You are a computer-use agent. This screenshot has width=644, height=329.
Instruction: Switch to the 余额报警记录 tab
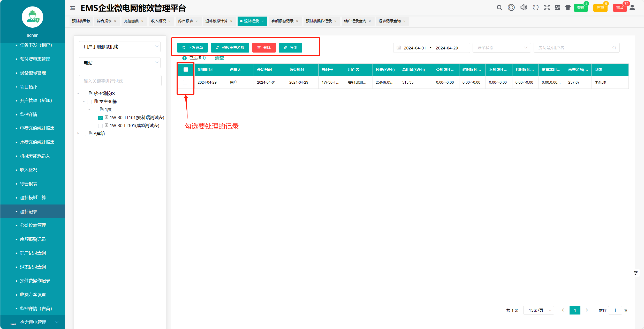(282, 21)
